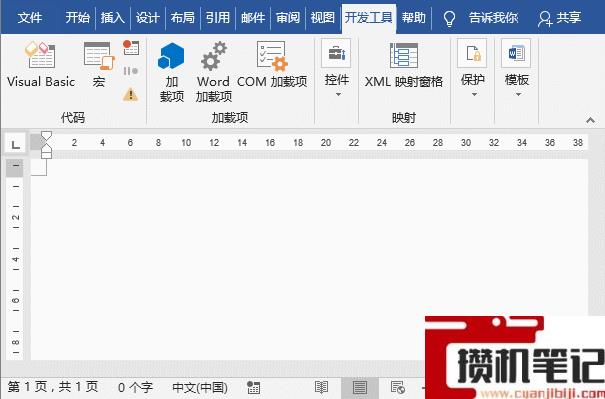This screenshot has width=605, height=399.
Task: Open the 宏 (Macros) dialog
Action: coord(99,65)
